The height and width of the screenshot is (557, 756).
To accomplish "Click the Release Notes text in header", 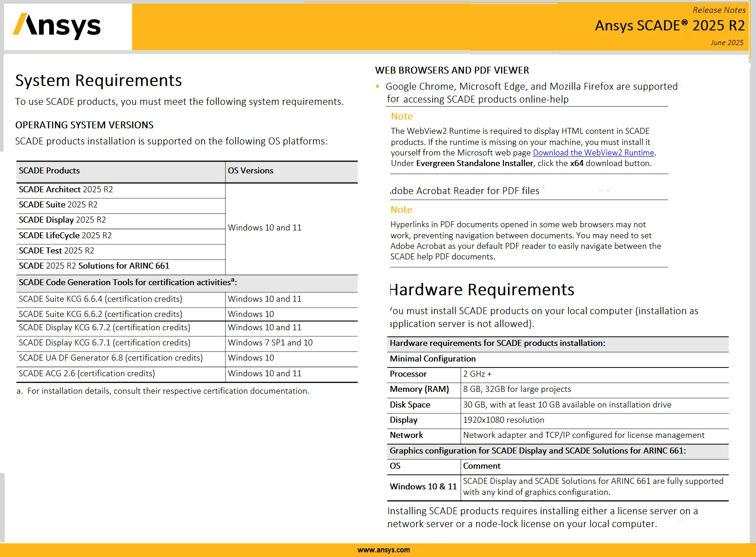I will tap(719, 10).
